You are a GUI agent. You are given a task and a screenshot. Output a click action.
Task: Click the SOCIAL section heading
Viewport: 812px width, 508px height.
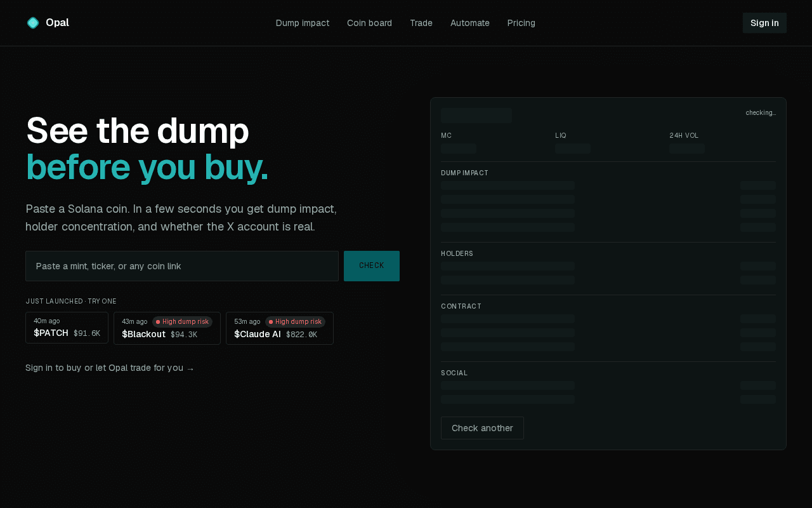[454, 373]
